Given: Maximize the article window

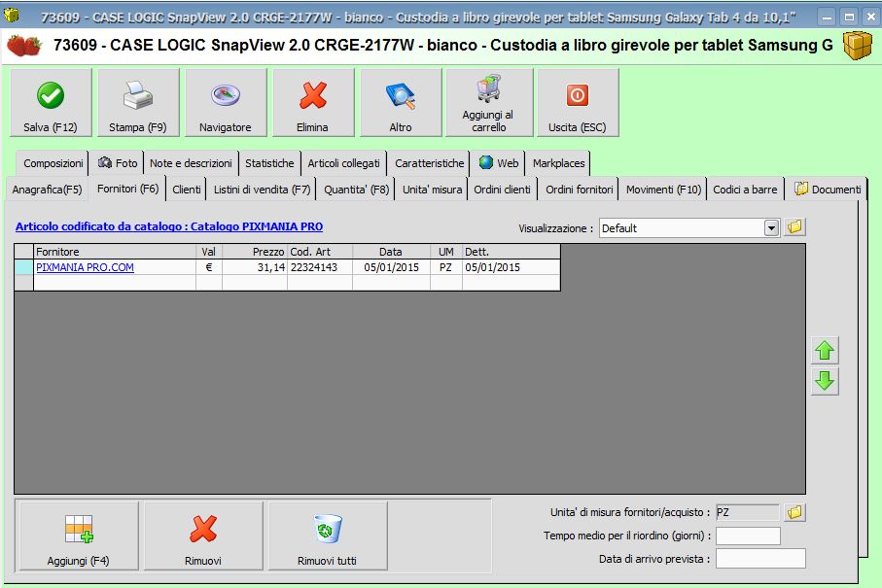Looking at the screenshot, I should (x=849, y=17).
